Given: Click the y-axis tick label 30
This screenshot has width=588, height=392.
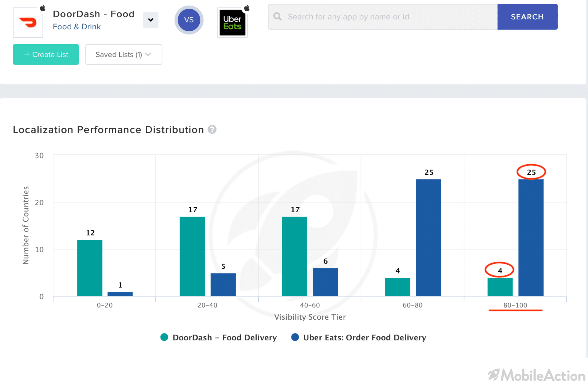Looking at the screenshot, I should (39, 156).
